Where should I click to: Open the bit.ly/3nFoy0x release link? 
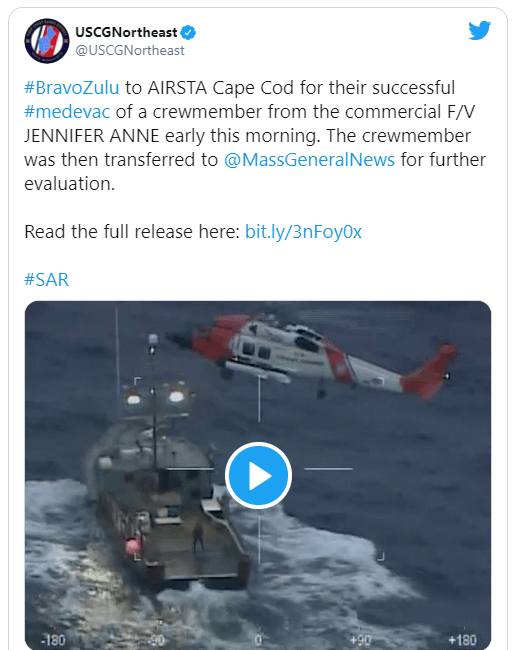pos(303,232)
